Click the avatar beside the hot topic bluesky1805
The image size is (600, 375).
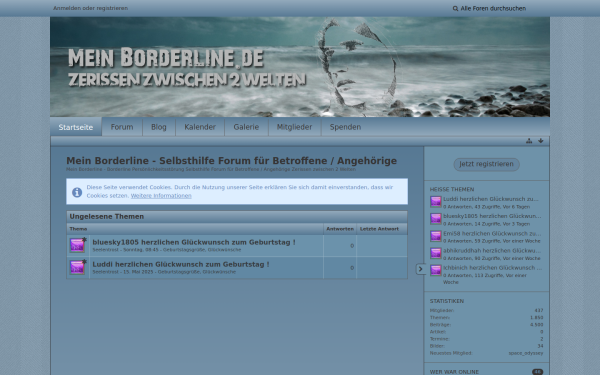pos(435,219)
